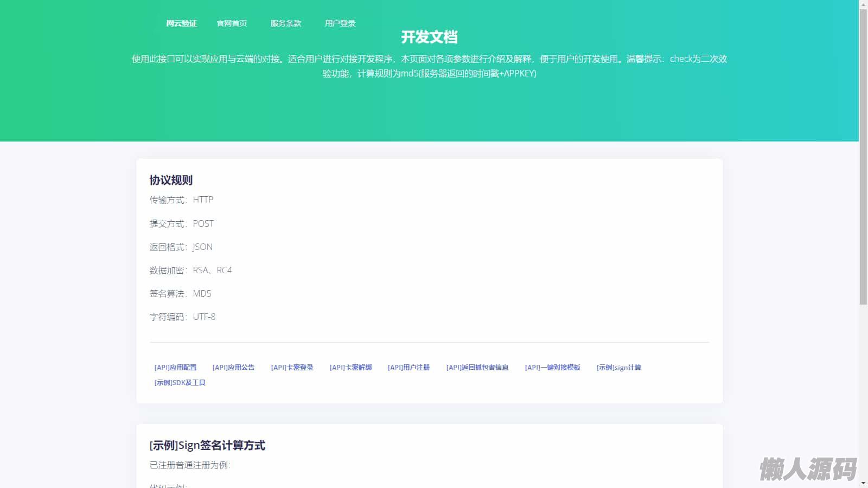
Task: Click the 懒人源码 watermark logo
Action: pyautogui.click(x=808, y=469)
